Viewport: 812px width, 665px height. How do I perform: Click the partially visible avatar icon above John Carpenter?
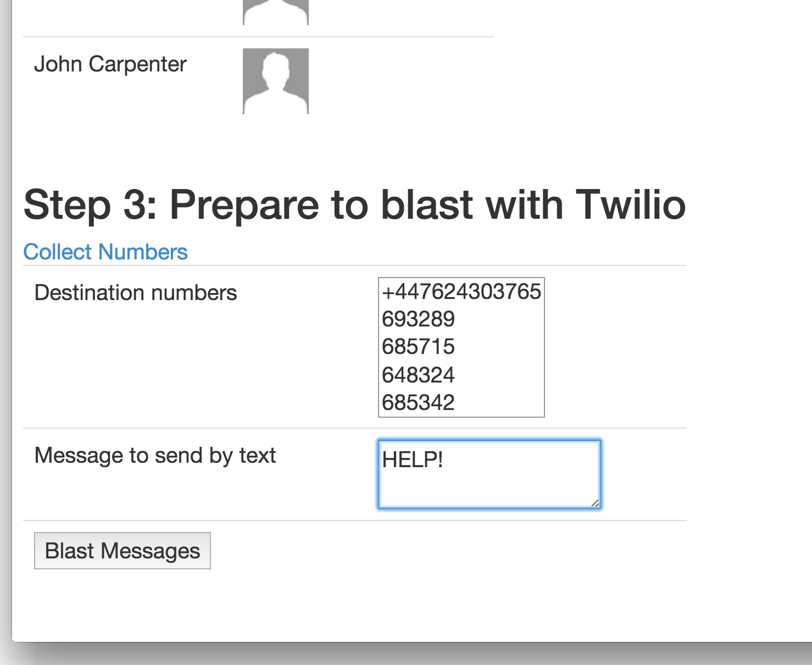coord(275,10)
